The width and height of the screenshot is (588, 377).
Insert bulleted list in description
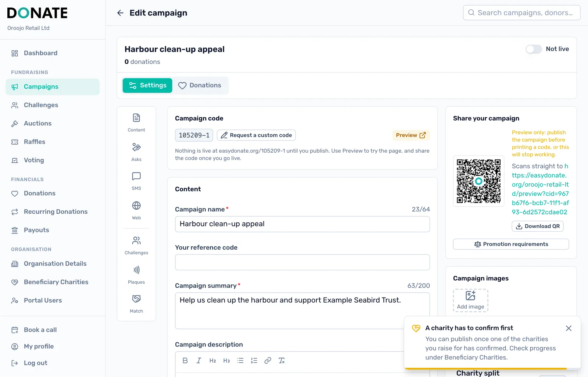(x=240, y=361)
